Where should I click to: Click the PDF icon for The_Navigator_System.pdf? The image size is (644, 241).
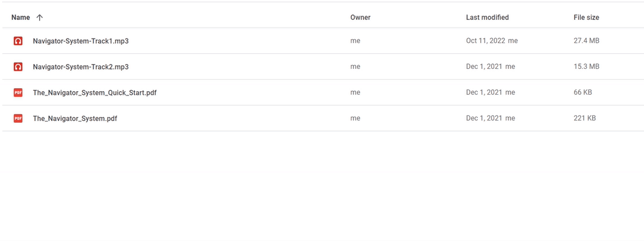[x=18, y=118]
